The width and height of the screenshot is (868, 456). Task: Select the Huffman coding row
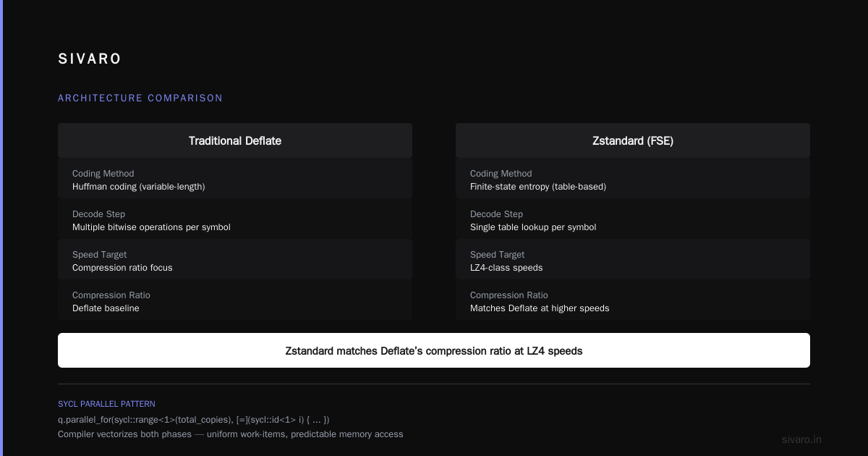(x=235, y=180)
